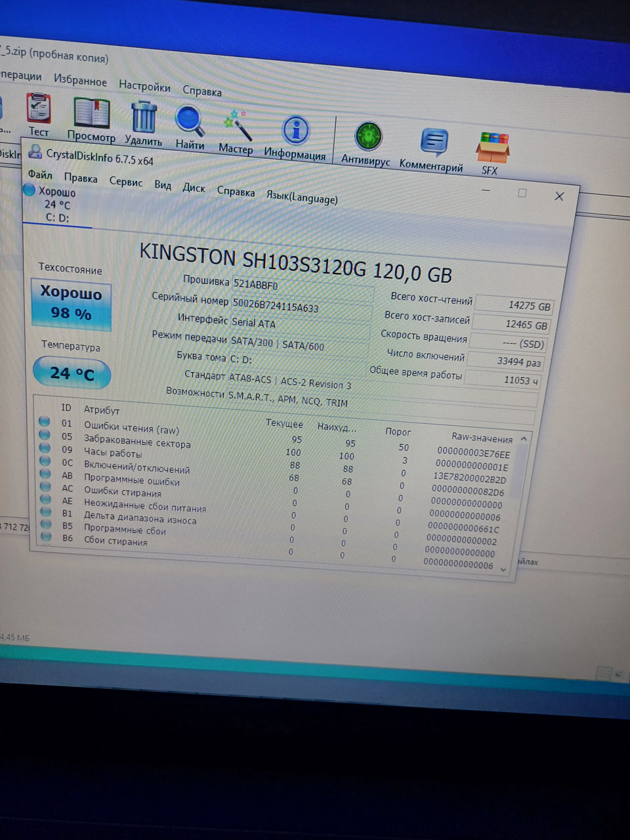The width and height of the screenshot is (630, 840).
Task: Open the Правка menu in CrystalDiskInfo
Action: pyautogui.click(x=81, y=178)
